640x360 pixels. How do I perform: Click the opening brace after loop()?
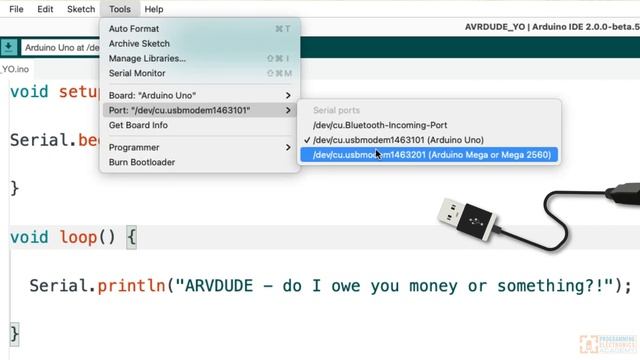point(131,237)
